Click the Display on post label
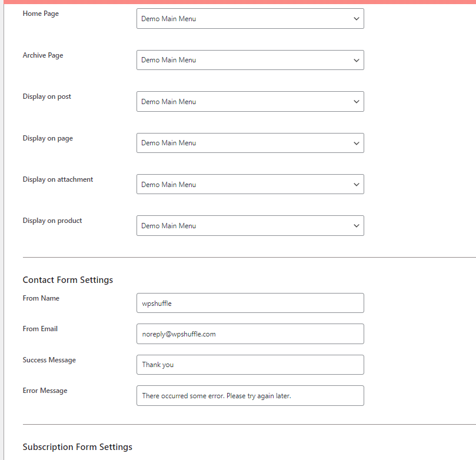Viewport: 476px width, 460px height. 47,96
